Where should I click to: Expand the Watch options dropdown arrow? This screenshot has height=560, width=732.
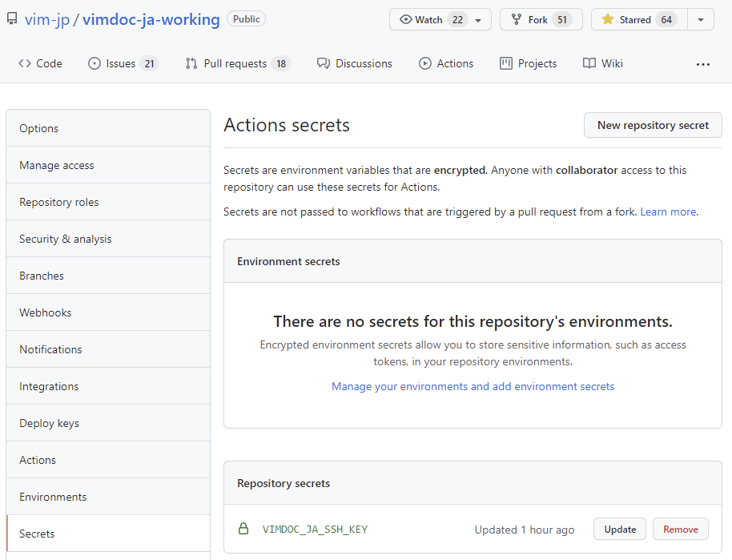(x=478, y=20)
